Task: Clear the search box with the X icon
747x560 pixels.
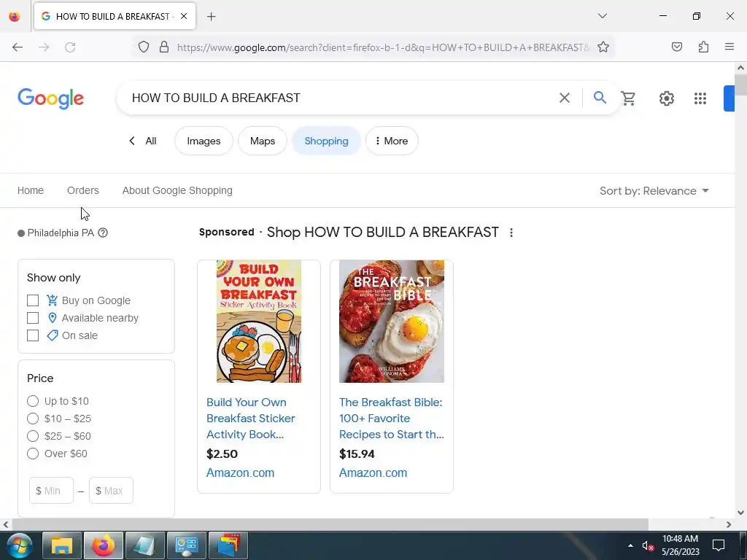Action: click(565, 98)
